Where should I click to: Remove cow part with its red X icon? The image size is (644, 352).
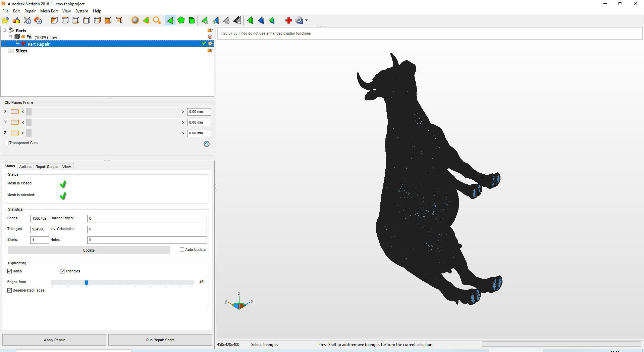(210, 37)
